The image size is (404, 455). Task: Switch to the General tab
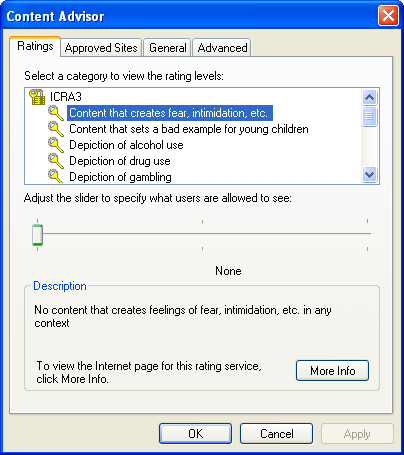(168, 48)
